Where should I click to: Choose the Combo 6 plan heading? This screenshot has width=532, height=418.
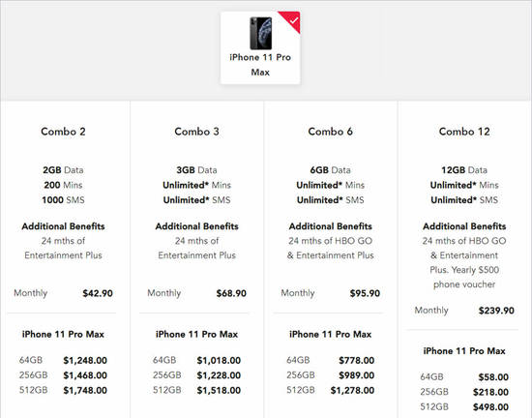click(331, 132)
